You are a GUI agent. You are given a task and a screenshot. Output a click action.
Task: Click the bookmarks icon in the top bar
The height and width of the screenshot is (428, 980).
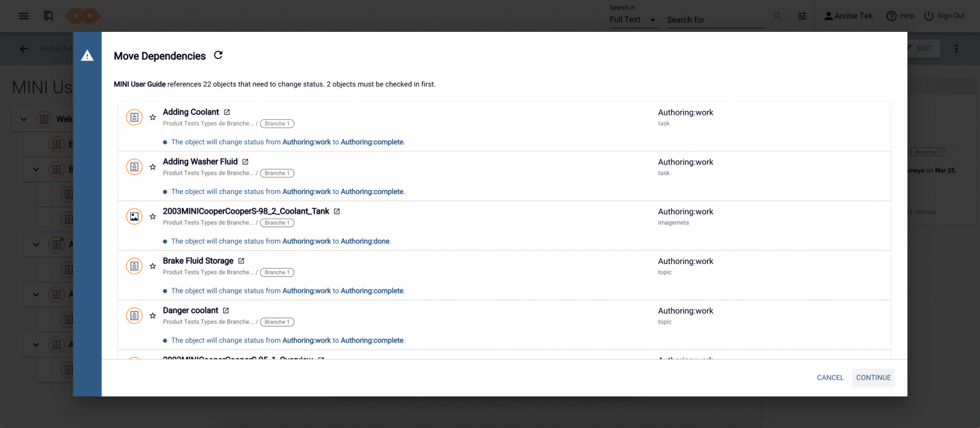click(x=48, y=16)
